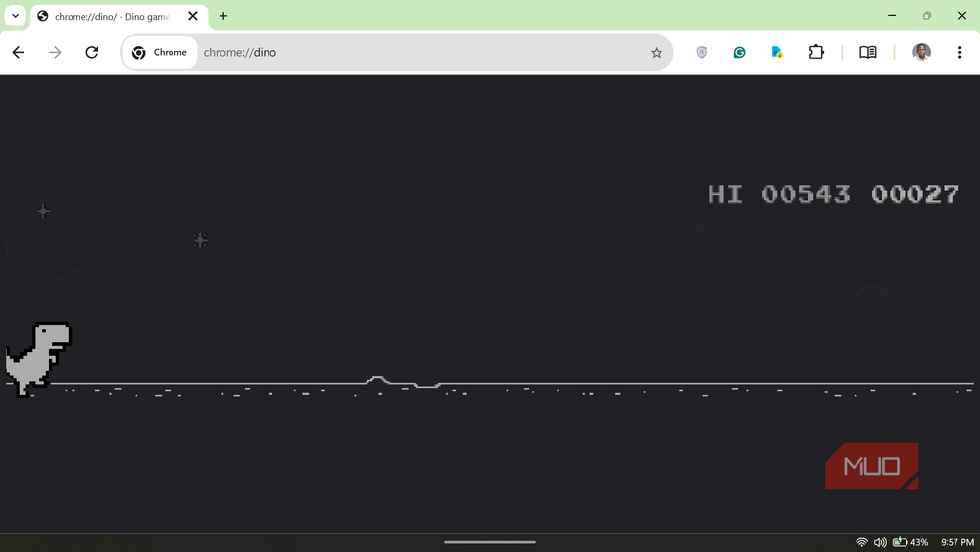The image size is (980, 552).
Task: Reload the chrome://dino page
Action: (x=92, y=53)
